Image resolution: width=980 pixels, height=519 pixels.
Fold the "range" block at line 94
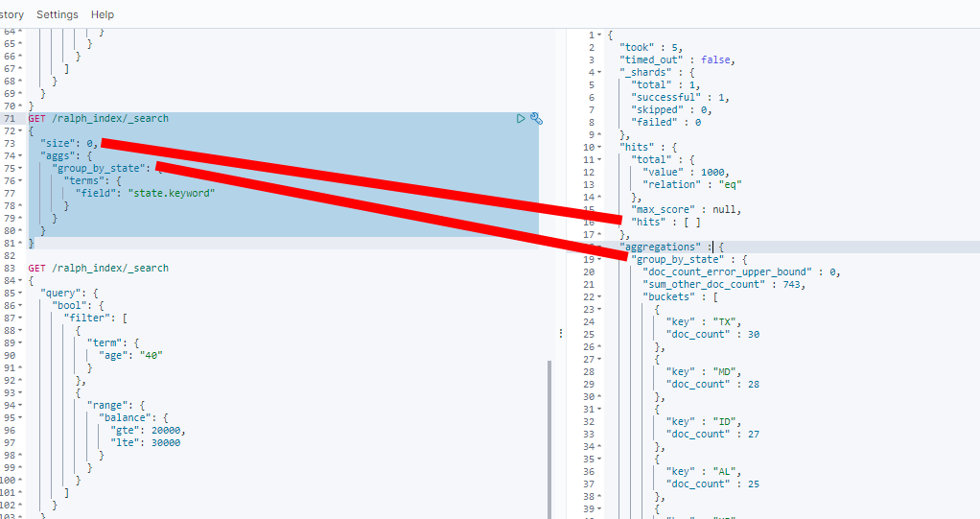click(21, 405)
